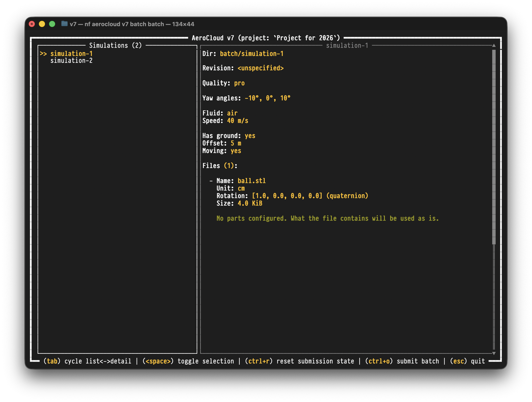Maximize the window using the green button
Image resolution: width=532 pixels, height=402 pixels.
click(x=52, y=24)
